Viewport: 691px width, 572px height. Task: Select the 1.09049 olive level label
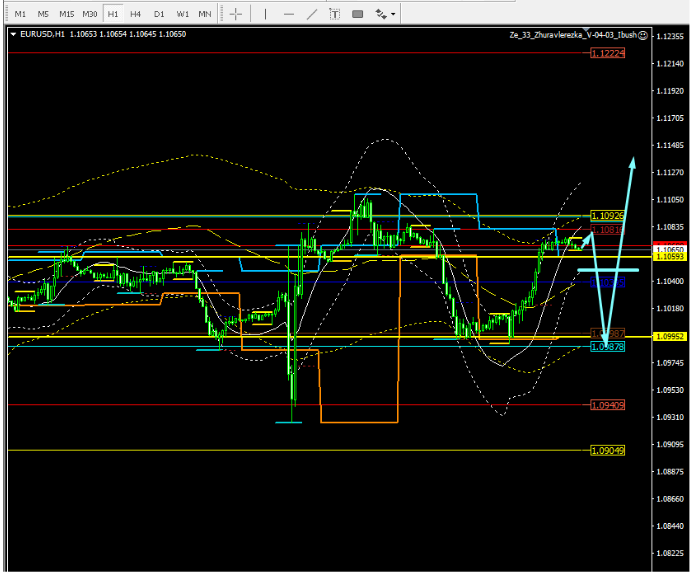[x=608, y=451]
